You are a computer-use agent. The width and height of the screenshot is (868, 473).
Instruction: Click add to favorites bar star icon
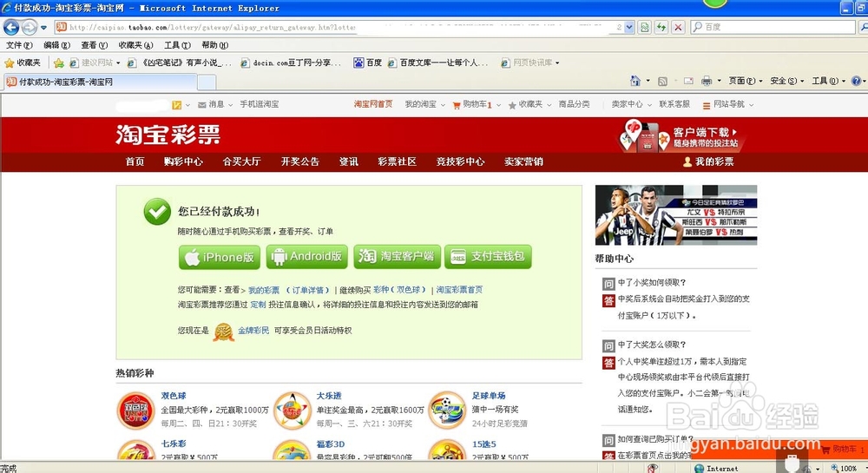point(58,62)
